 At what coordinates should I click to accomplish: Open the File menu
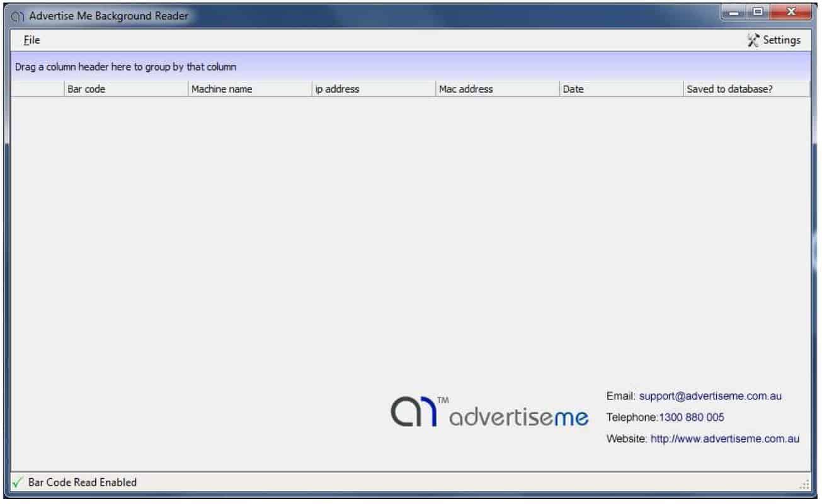click(31, 40)
